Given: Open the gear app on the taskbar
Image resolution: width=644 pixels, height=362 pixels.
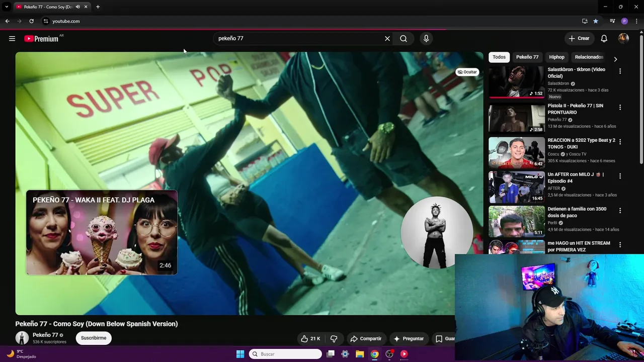Looking at the screenshot, I should 345,354.
